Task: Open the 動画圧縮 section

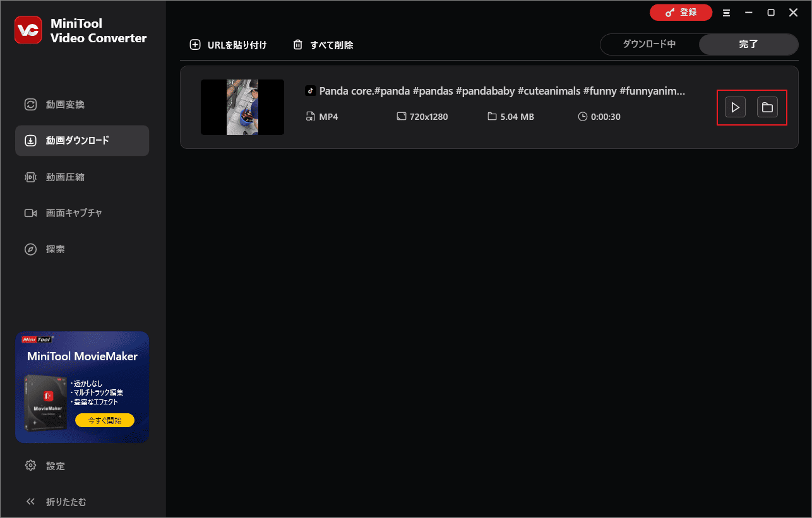Action: click(x=82, y=177)
